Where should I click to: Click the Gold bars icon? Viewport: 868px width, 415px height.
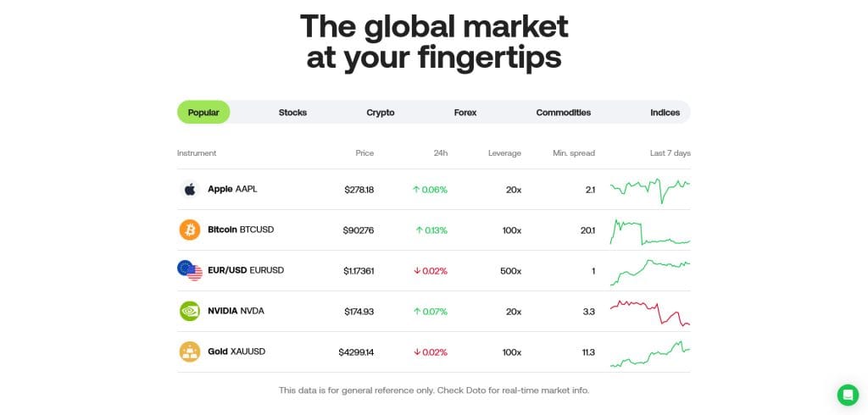coord(190,351)
